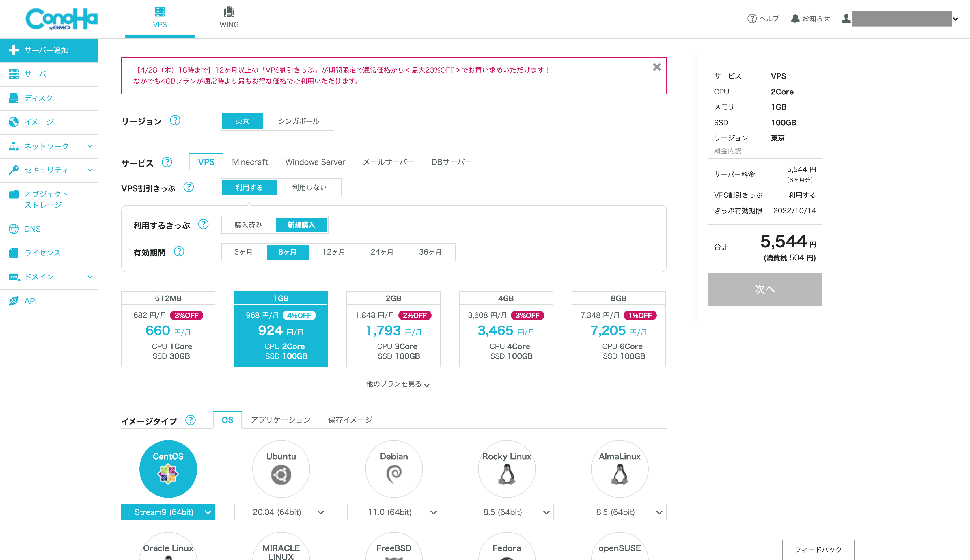
Task: Select the 24ヶ月 validity period
Action: (382, 252)
